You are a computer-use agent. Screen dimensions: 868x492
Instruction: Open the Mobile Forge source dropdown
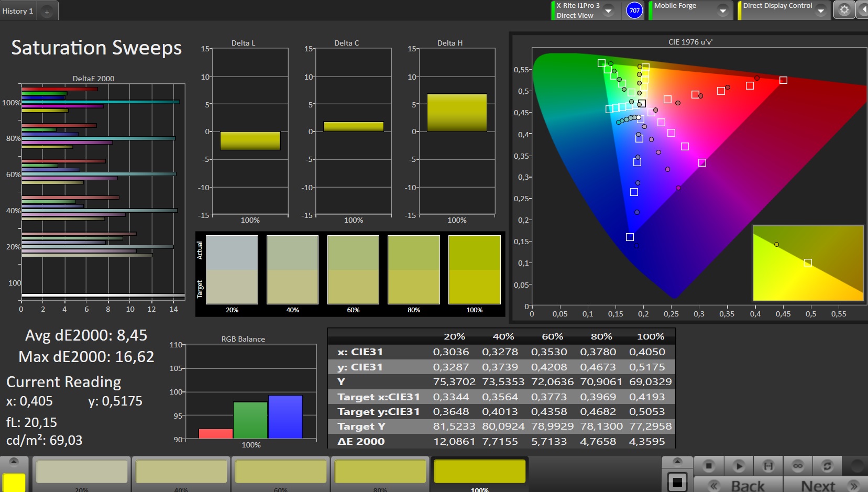coord(723,10)
